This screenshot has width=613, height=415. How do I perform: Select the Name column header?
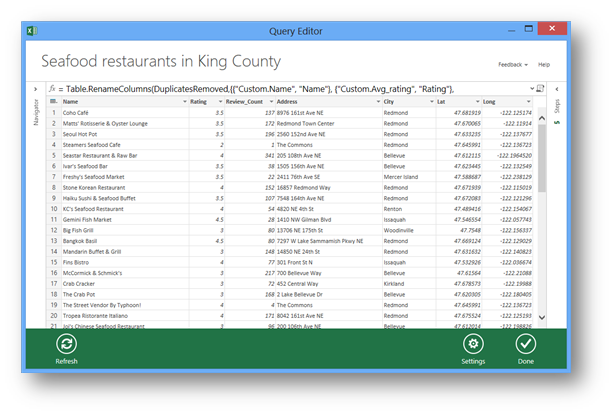tap(125, 102)
